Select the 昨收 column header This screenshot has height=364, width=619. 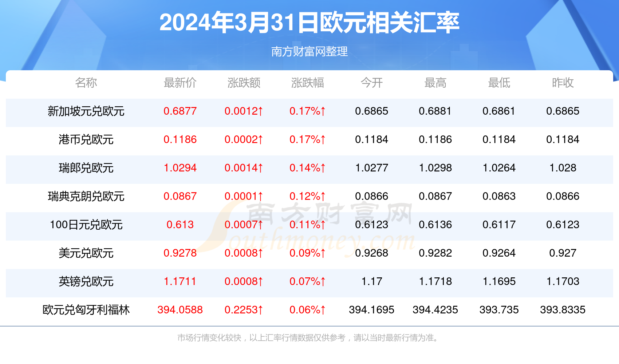(x=563, y=83)
